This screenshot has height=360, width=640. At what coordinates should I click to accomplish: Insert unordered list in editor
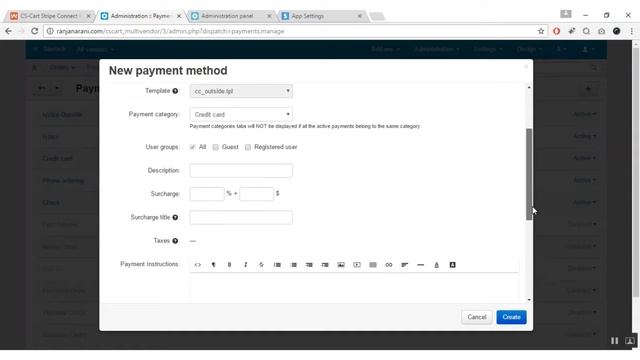click(277, 265)
